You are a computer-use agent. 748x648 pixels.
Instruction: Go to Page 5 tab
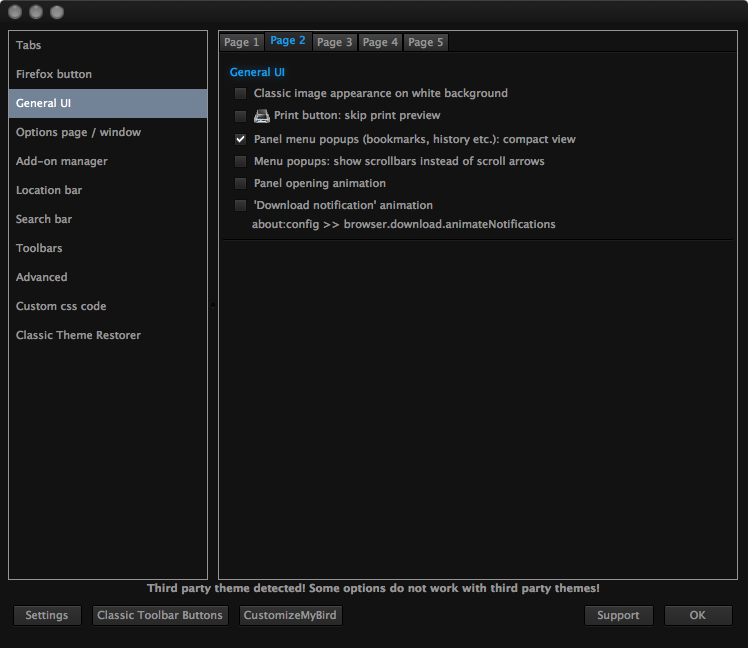426,42
